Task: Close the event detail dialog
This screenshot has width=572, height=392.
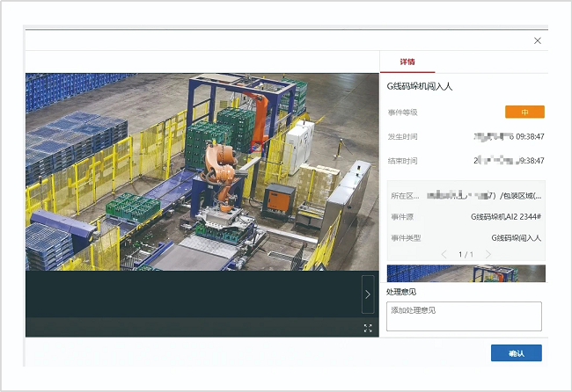Action: [x=538, y=40]
